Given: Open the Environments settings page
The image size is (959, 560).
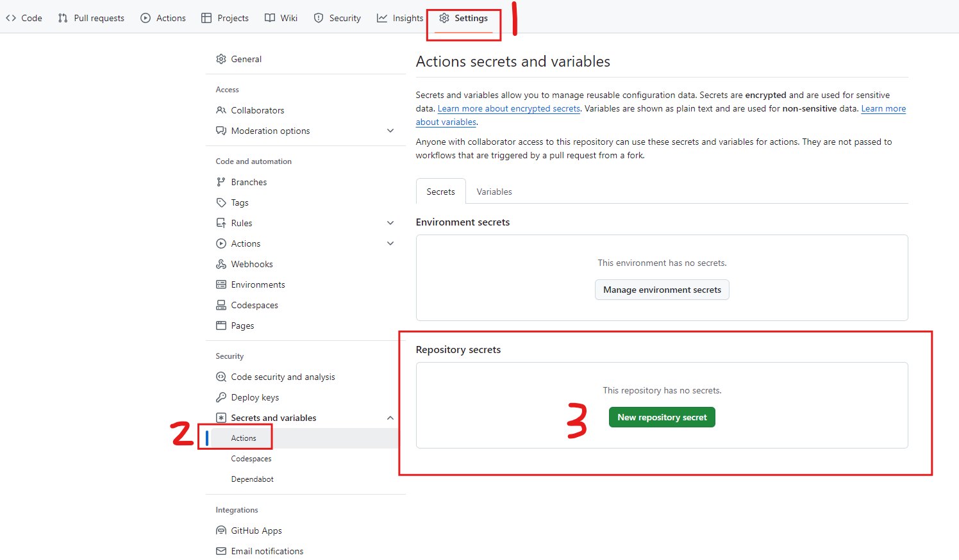Looking at the screenshot, I should pyautogui.click(x=258, y=284).
